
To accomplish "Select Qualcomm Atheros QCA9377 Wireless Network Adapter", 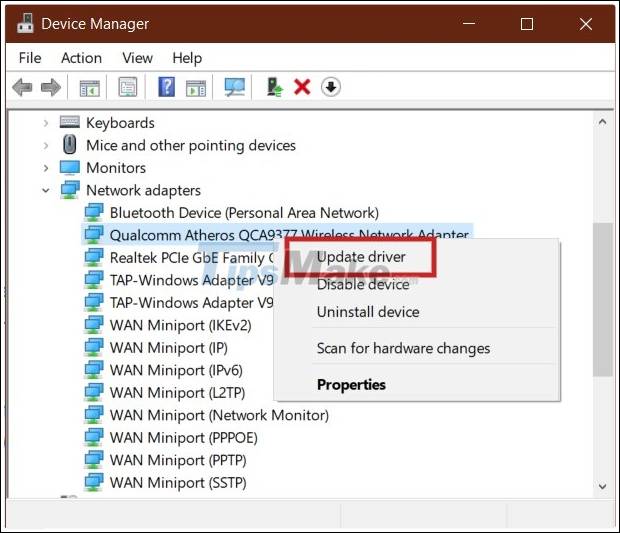I will (x=289, y=235).
